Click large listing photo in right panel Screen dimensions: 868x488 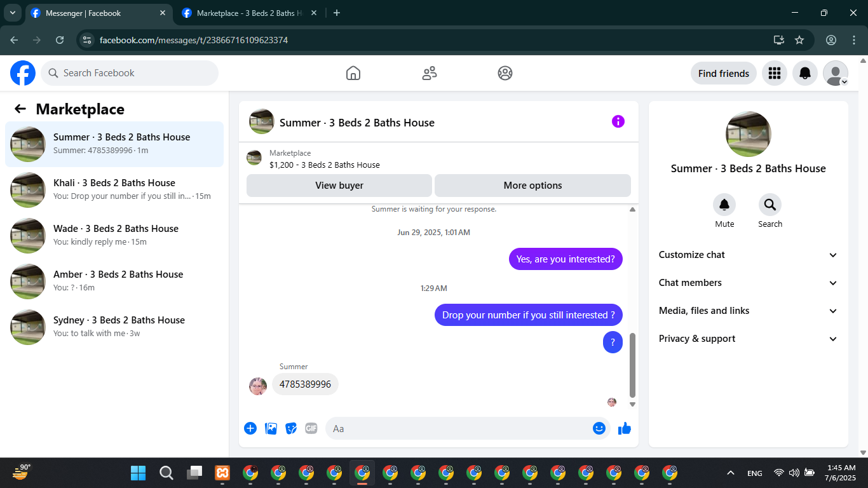pos(749,134)
